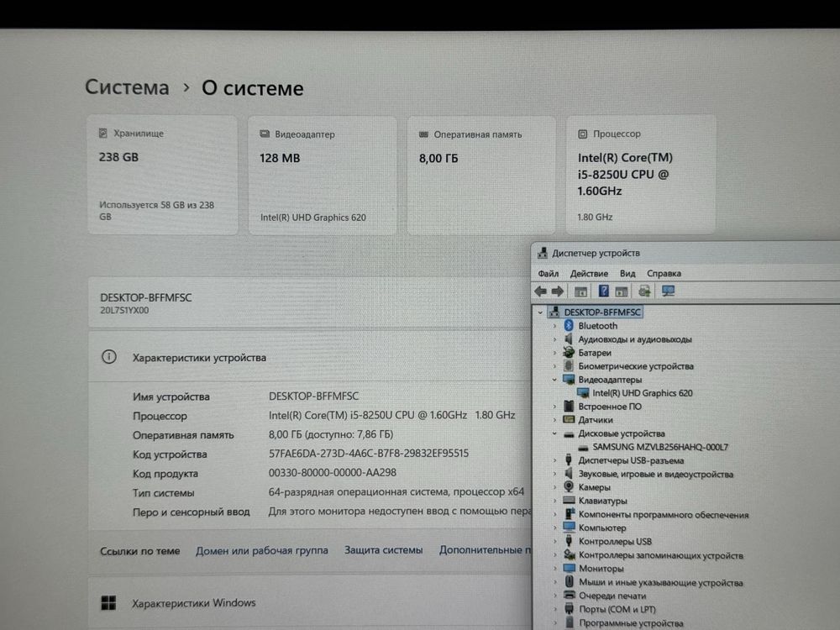Click the Forward arrow in Device Manager toolbar

(x=558, y=291)
